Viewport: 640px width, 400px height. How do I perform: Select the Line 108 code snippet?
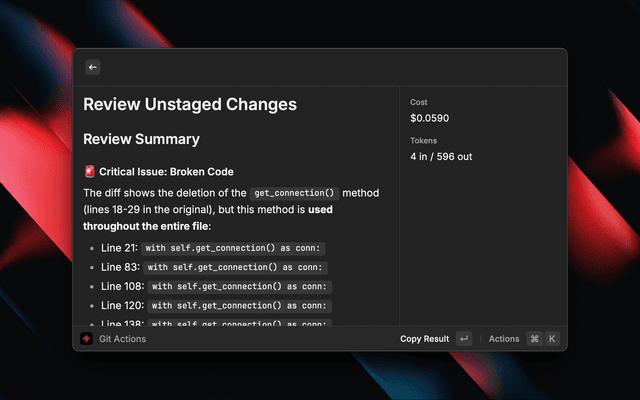point(240,286)
